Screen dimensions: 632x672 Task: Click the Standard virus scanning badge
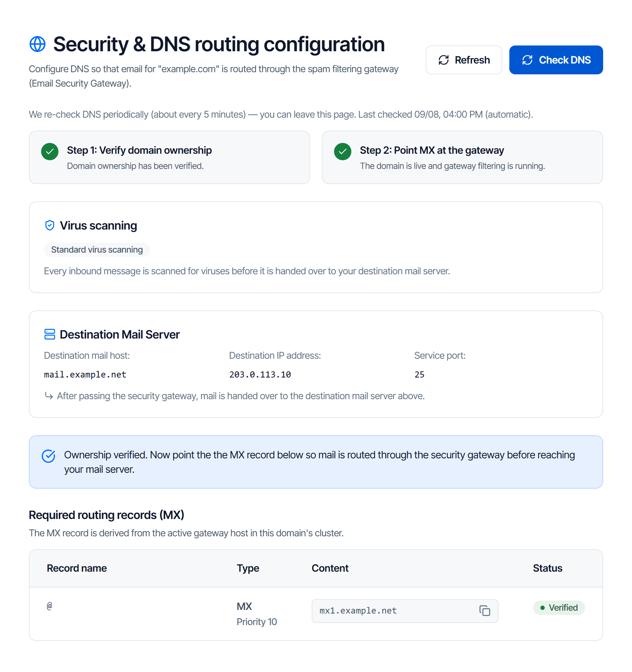(97, 250)
